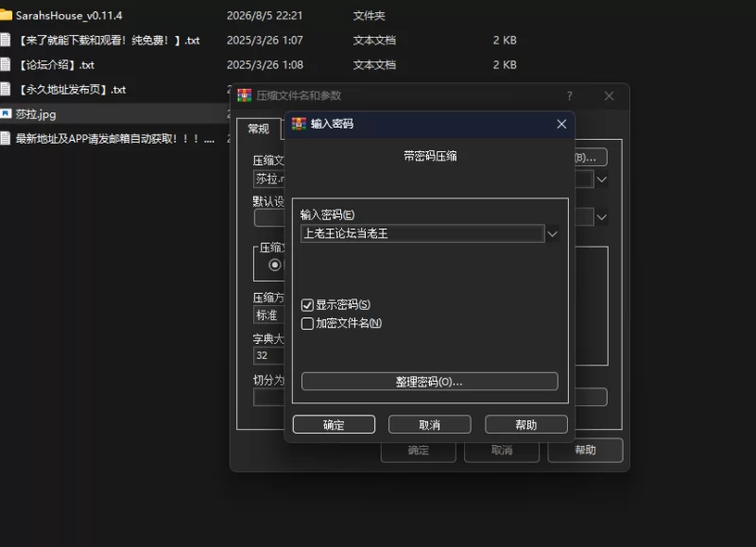The width and height of the screenshot is (756, 547).
Task: Select file 【永久地址发布页】.txt
Action: point(72,89)
